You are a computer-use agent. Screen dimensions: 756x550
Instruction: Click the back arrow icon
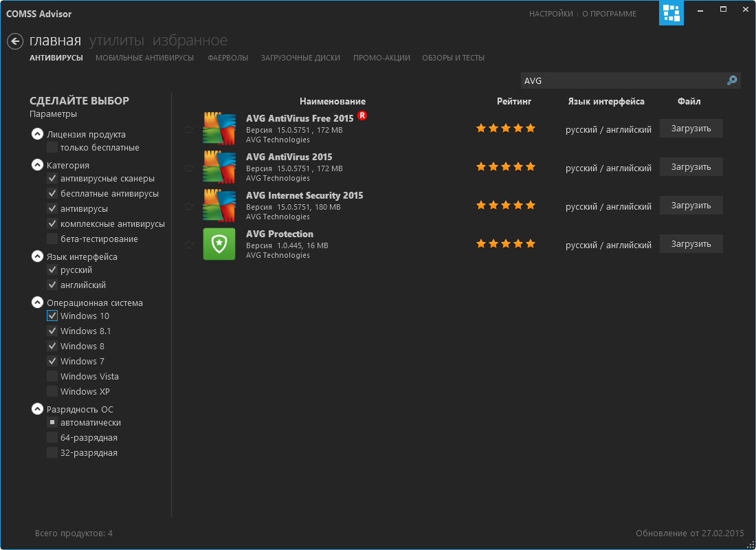point(15,41)
